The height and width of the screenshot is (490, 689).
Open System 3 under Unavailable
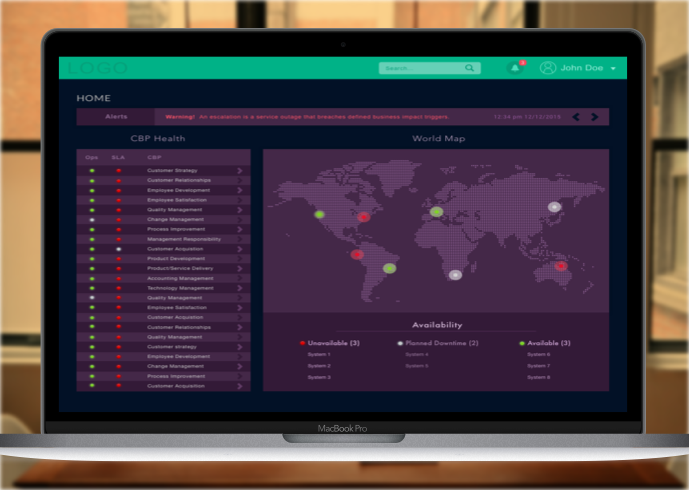pos(319,377)
